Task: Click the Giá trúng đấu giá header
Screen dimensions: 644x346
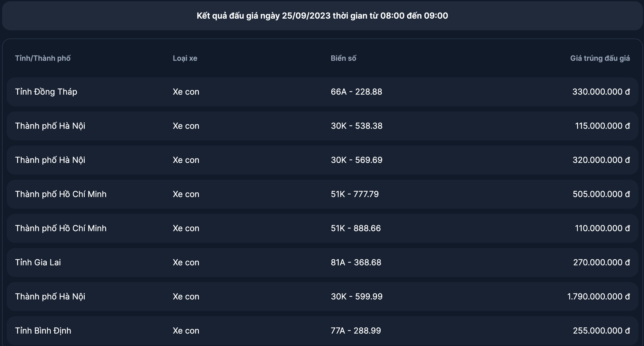Action: point(600,58)
